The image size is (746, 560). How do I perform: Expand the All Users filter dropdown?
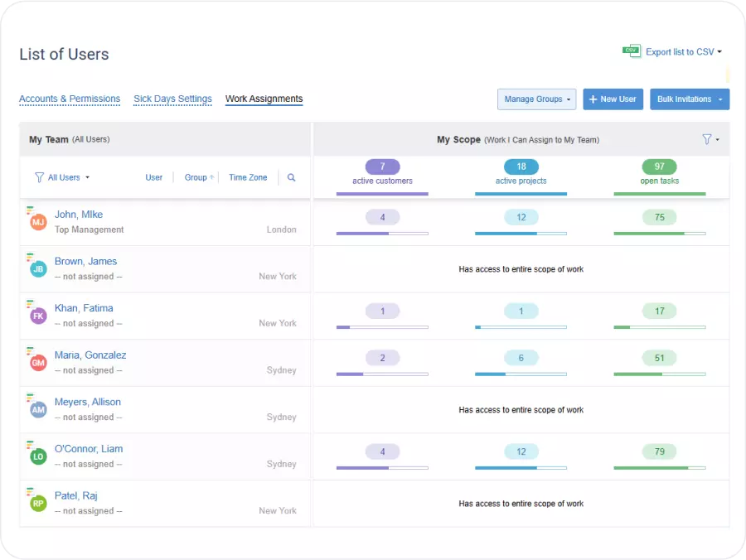[63, 177]
